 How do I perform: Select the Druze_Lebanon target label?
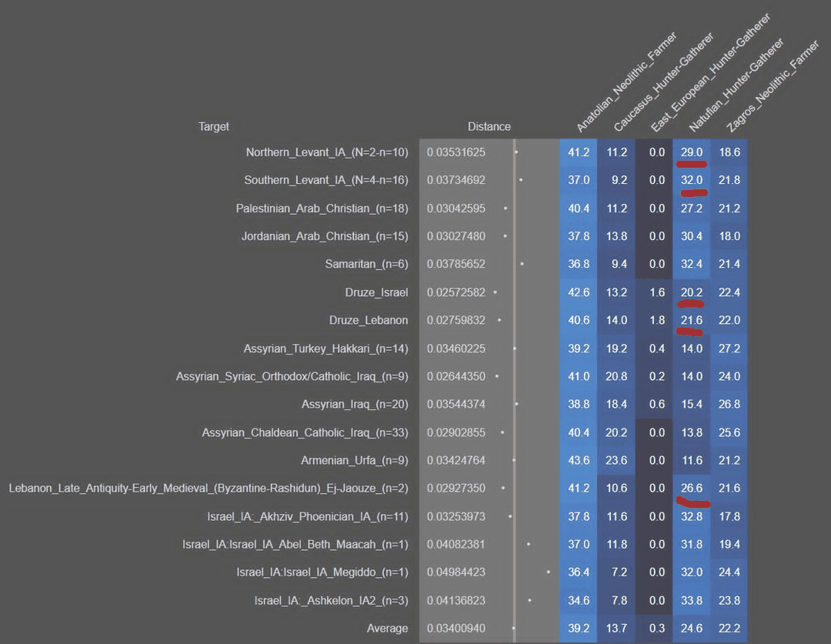click(x=369, y=320)
